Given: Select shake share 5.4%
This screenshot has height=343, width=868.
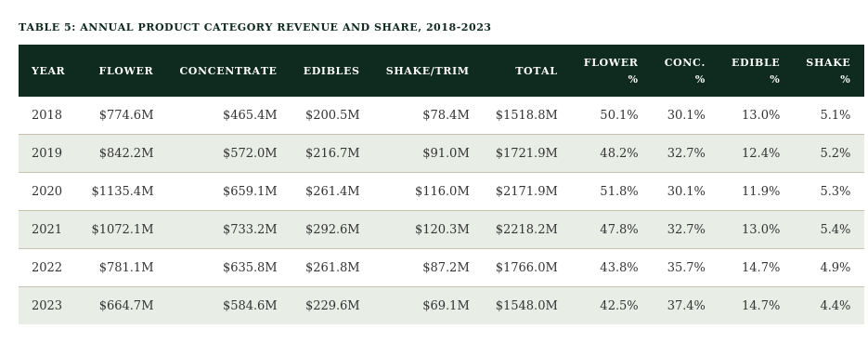Looking at the screenshot, I should click(836, 230).
